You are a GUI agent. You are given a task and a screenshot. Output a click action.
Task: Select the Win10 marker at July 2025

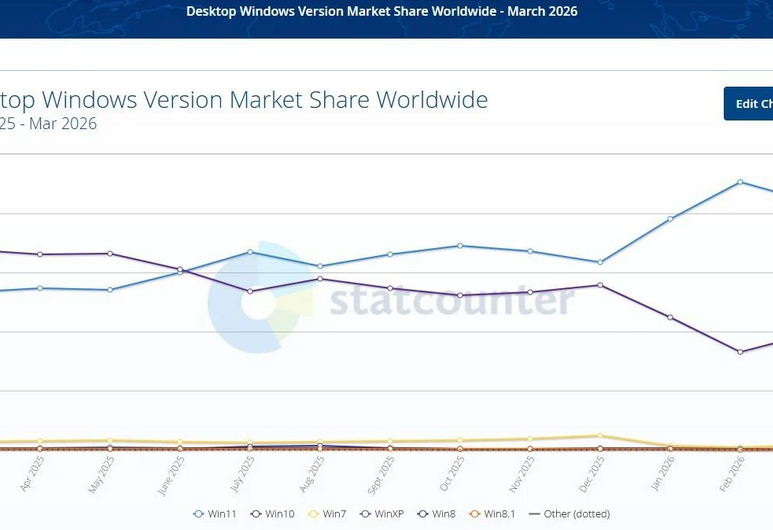click(x=250, y=291)
